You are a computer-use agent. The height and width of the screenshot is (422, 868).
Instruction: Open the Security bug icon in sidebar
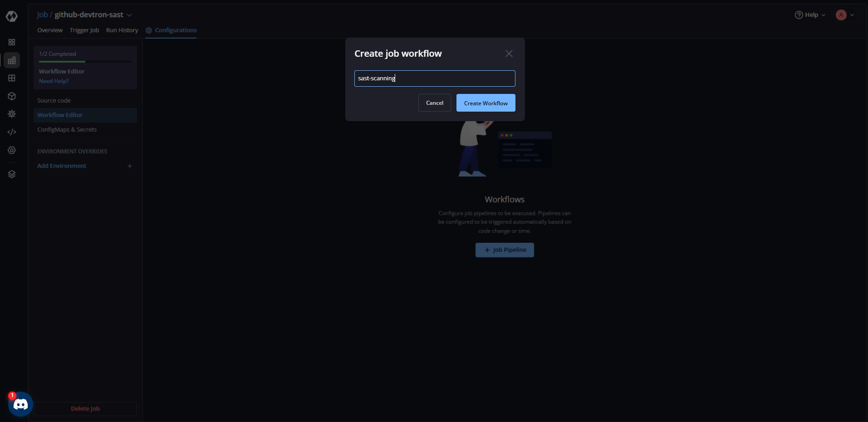coord(12,114)
